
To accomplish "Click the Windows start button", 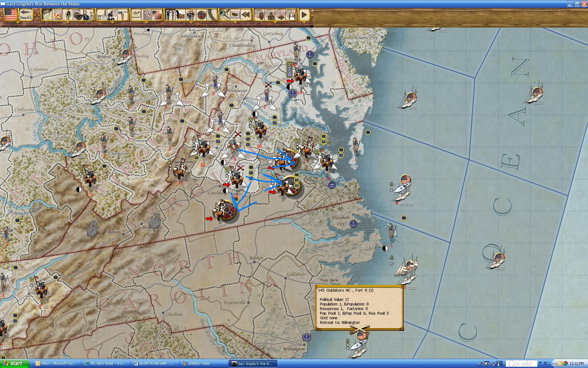I will (x=15, y=363).
